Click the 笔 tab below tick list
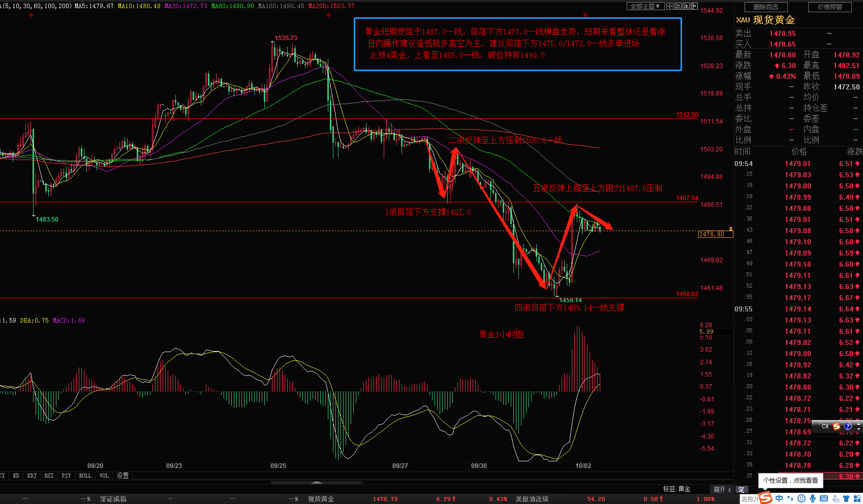Viewport: 863px width, 504px height. [x=742, y=489]
